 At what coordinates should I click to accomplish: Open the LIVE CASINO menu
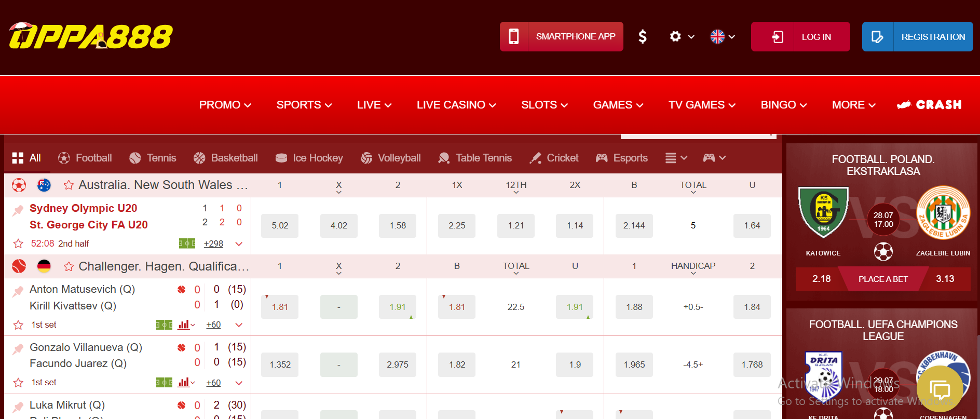tap(456, 105)
